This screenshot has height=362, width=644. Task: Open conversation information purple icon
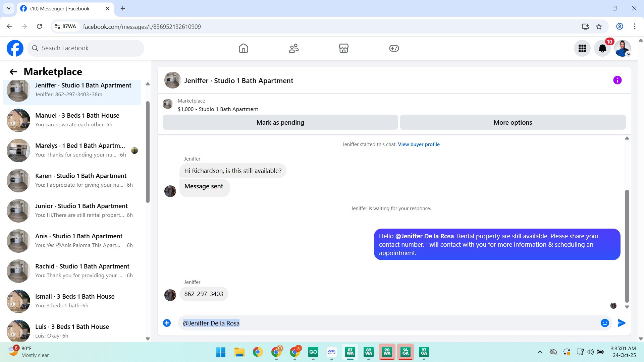[617, 80]
